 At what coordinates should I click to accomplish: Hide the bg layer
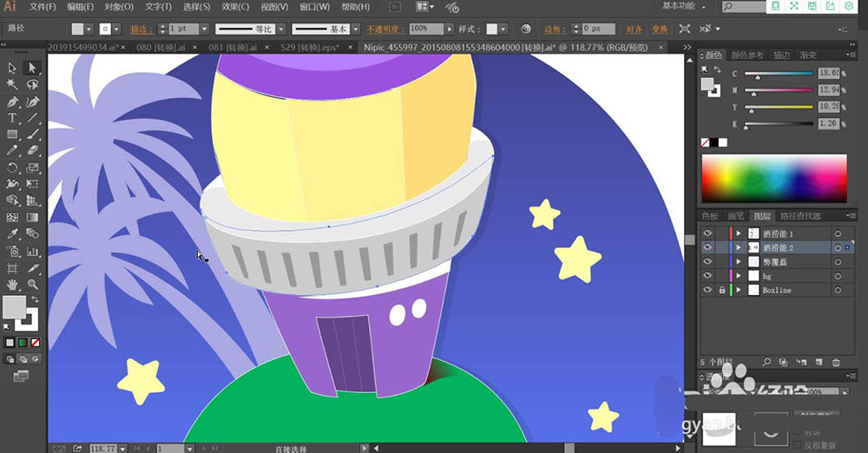[707, 276]
